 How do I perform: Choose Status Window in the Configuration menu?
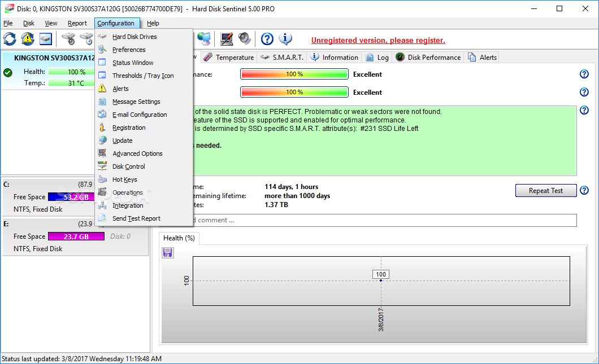(x=144, y=63)
